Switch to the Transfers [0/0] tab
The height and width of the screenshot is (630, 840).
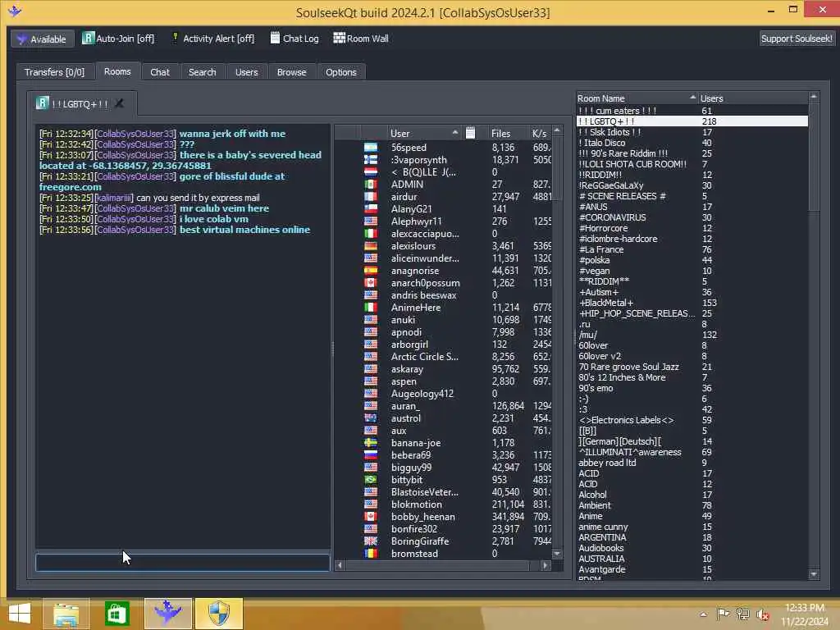tap(54, 72)
